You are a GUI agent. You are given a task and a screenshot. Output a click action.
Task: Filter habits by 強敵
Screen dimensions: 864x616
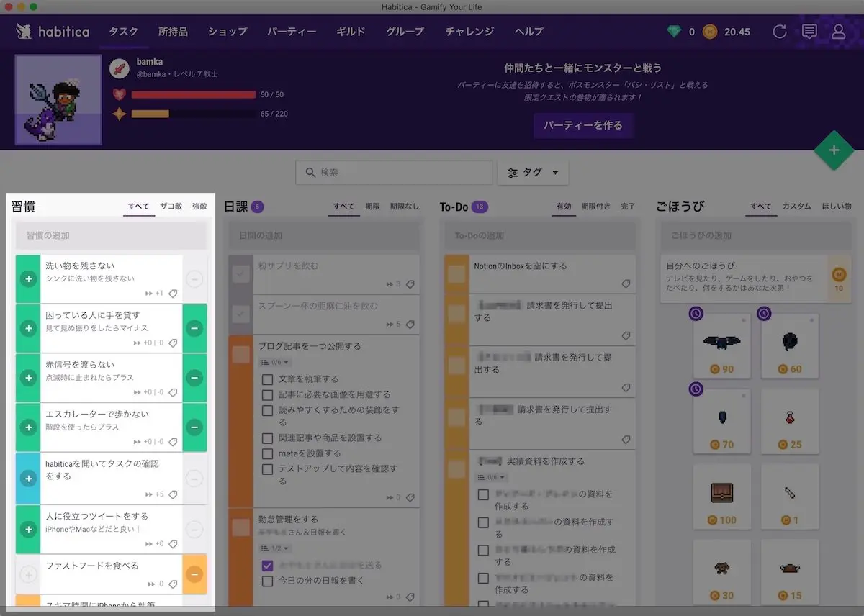(199, 207)
